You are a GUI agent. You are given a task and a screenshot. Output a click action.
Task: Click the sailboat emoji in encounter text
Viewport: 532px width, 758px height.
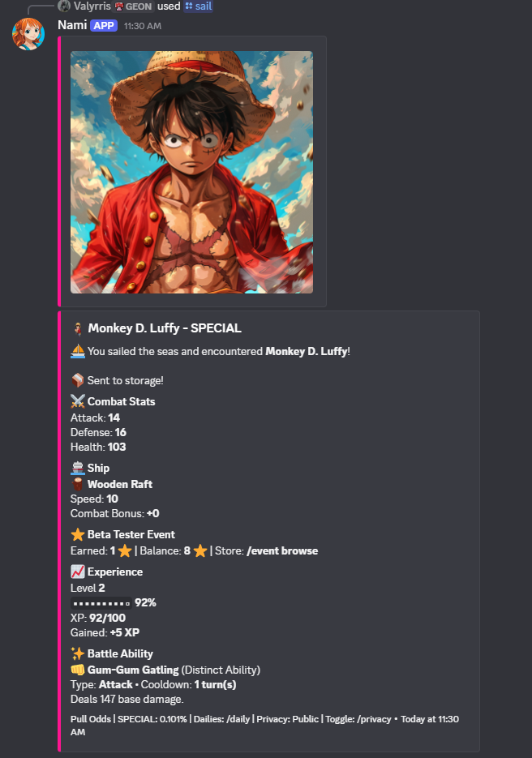78,352
